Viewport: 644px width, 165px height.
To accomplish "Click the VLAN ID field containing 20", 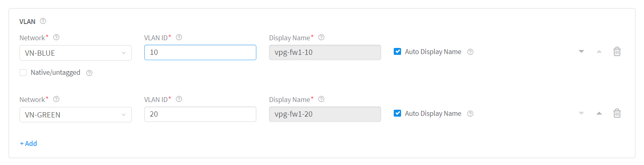I will pyautogui.click(x=200, y=114).
